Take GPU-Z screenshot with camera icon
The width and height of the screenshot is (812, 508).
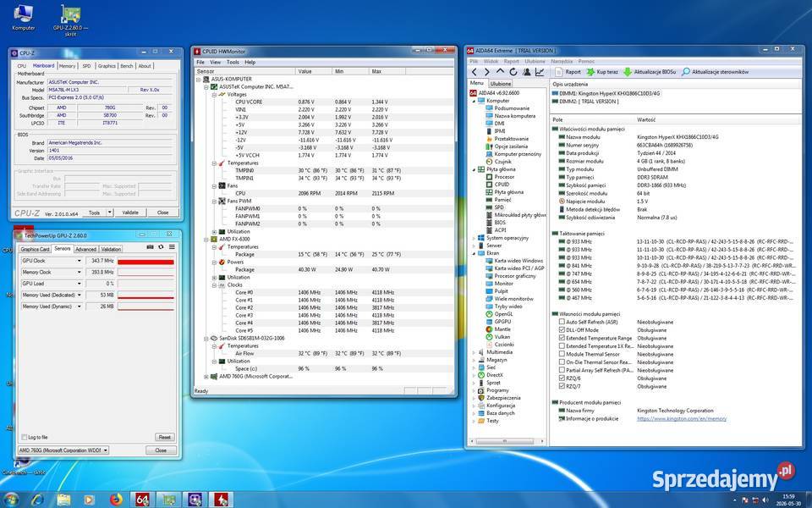point(151,247)
